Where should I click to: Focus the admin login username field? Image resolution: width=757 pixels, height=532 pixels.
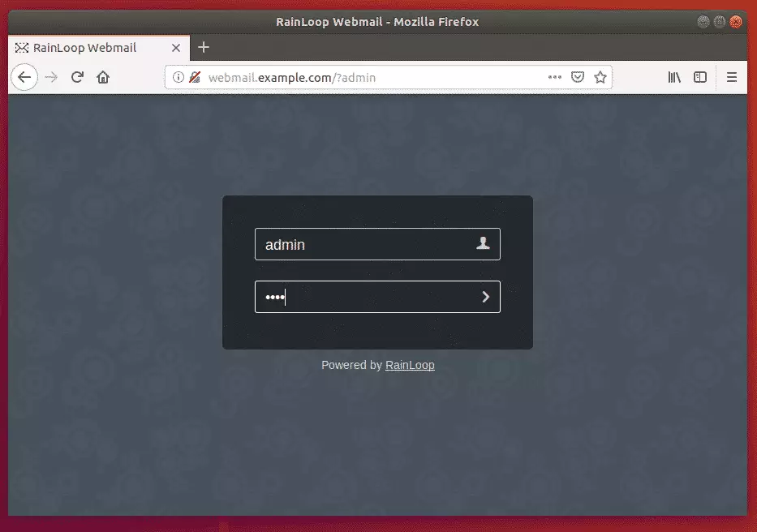click(x=377, y=244)
